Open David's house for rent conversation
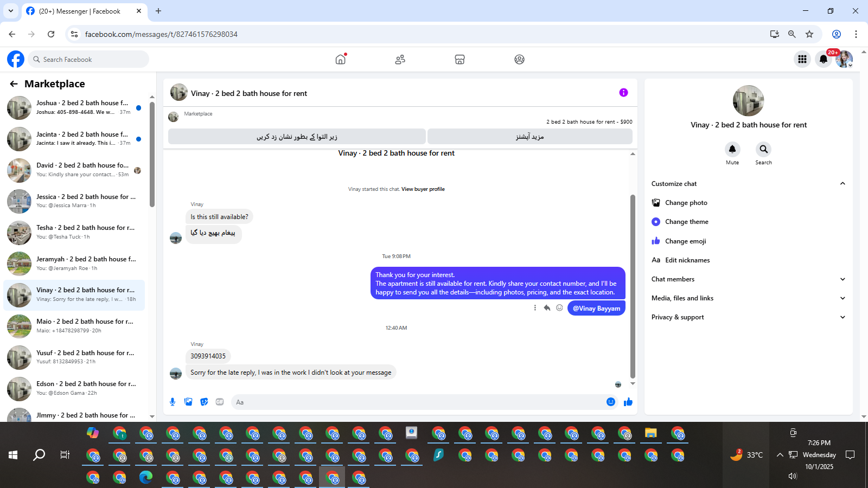 point(74,170)
